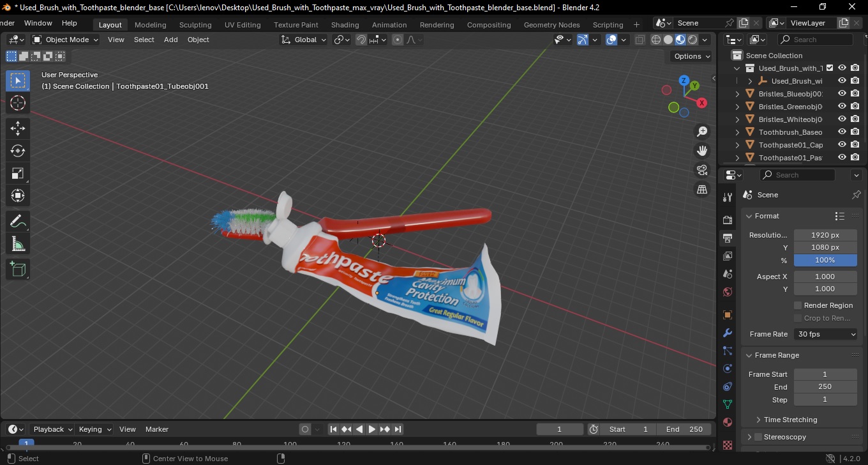Open the Object Mode dropdown
Viewport: 868px width, 465px height.
[x=66, y=40]
